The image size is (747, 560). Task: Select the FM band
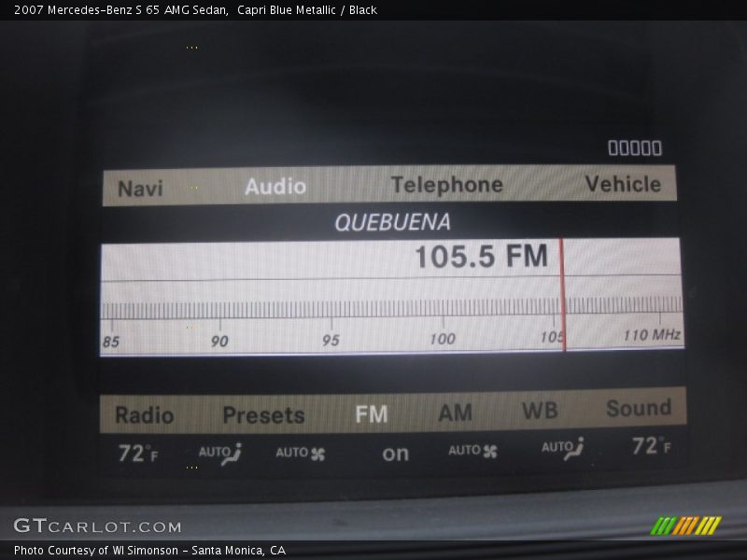coord(372,413)
